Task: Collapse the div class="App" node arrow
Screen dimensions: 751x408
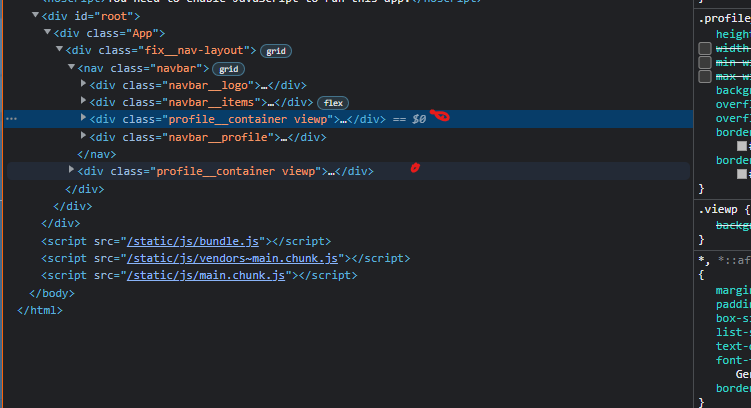Action: point(47,32)
